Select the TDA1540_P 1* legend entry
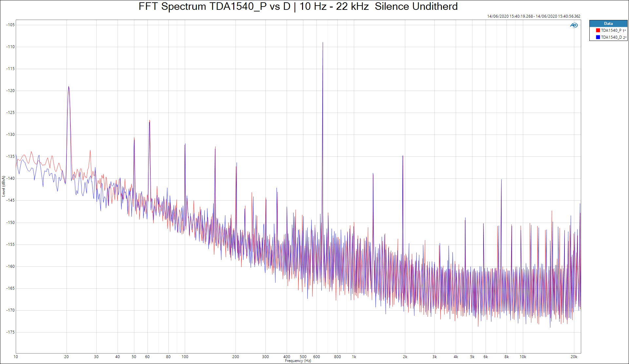The image size is (629, 364). pyautogui.click(x=613, y=30)
